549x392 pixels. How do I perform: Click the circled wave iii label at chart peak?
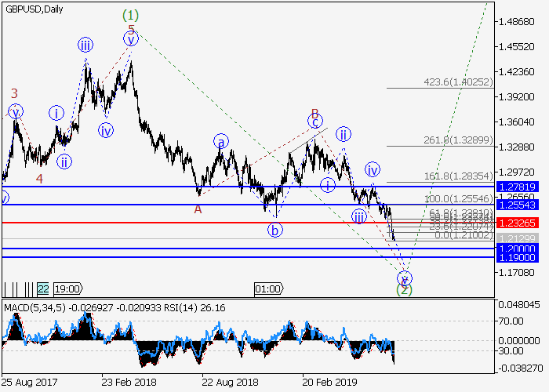tap(85, 45)
